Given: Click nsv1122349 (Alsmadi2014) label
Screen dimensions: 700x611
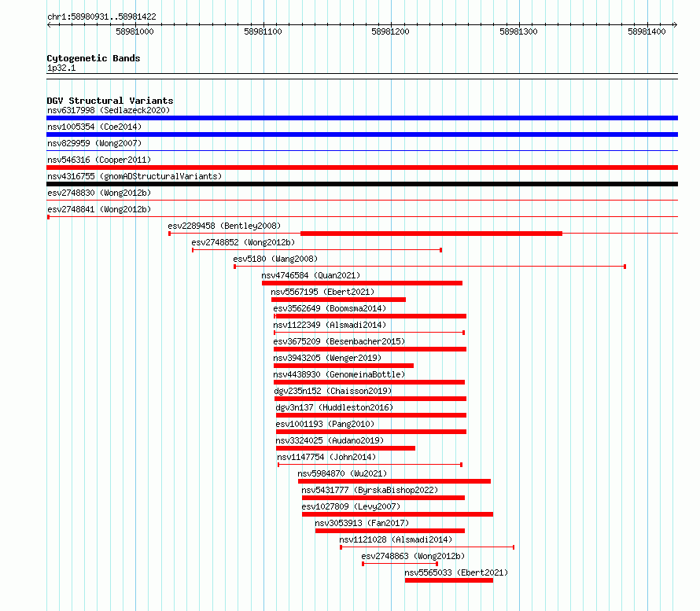Looking at the screenshot, I should pos(330,325).
